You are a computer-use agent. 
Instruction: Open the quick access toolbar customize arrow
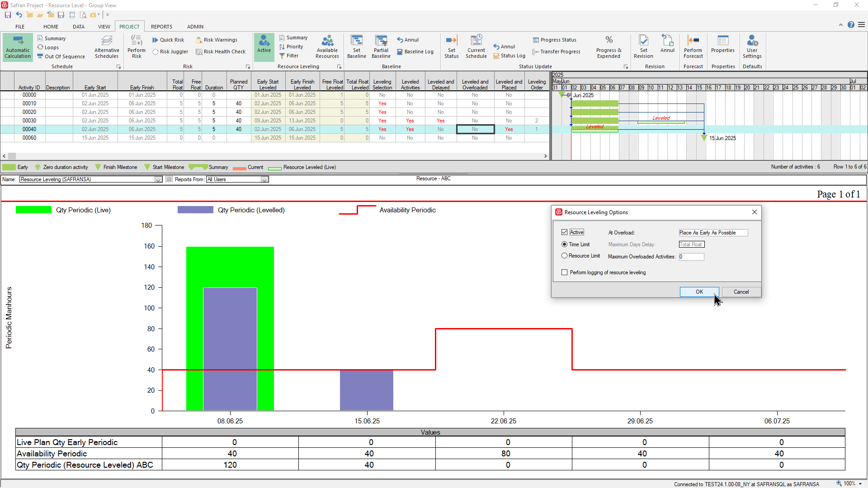coord(108,15)
